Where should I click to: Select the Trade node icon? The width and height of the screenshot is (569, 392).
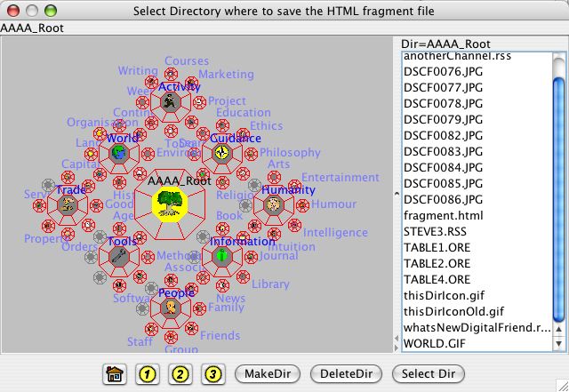pos(67,204)
